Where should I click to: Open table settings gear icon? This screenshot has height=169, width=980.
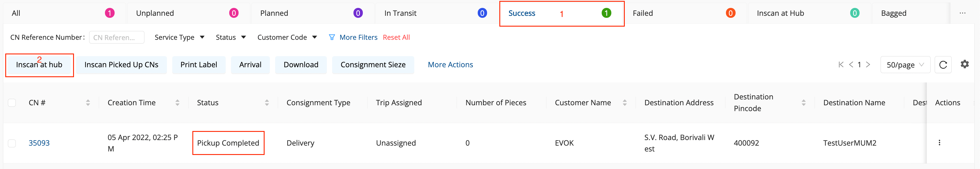click(x=965, y=64)
